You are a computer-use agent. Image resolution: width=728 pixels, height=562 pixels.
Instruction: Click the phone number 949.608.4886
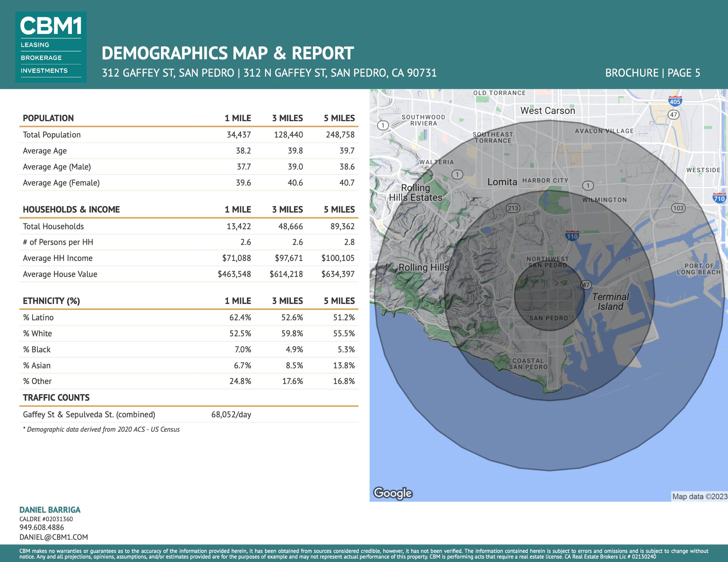tap(42, 527)
